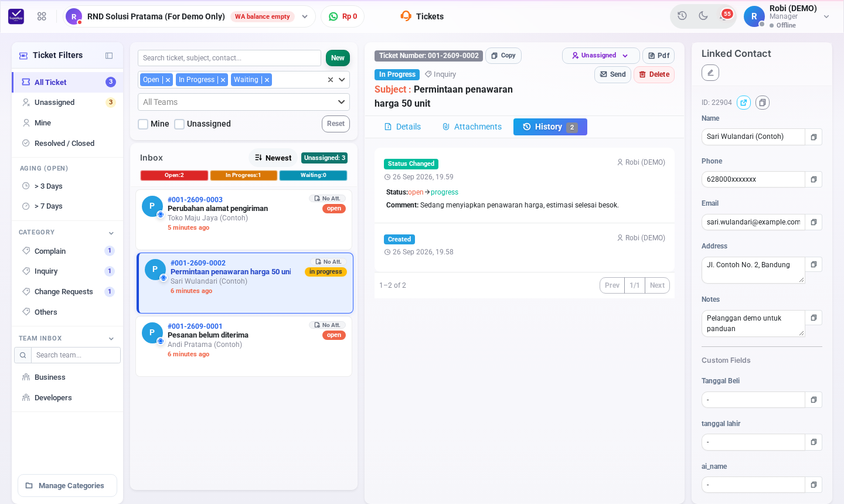Expand the All Teams dropdown
The width and height of the screenshot is (844, 504).
tap(244, 102)
